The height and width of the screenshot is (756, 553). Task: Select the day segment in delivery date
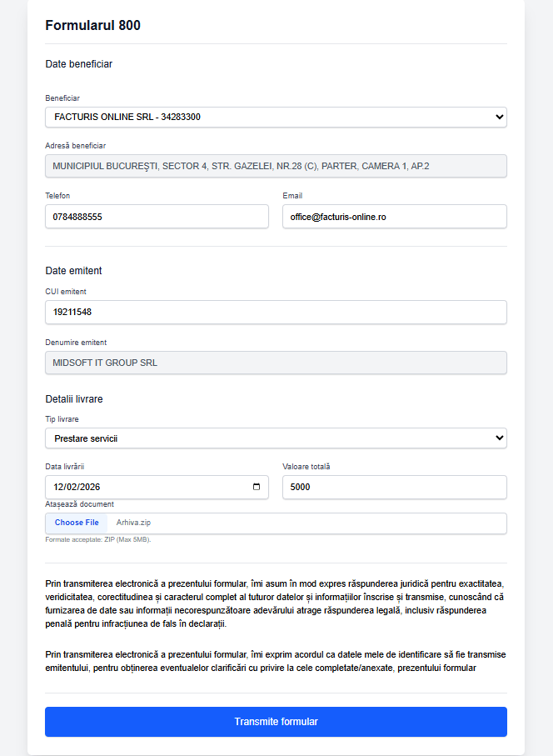click(x=59, y=487)
